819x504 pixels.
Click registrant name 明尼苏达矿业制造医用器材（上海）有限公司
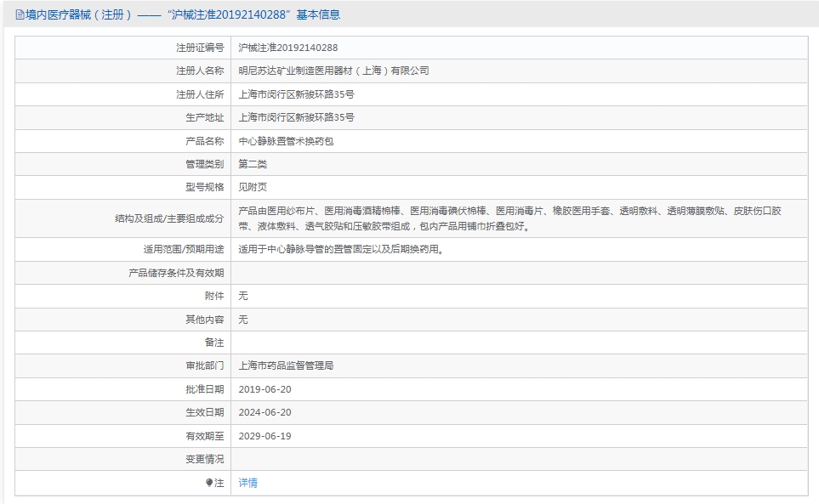(x=333, y=71)
